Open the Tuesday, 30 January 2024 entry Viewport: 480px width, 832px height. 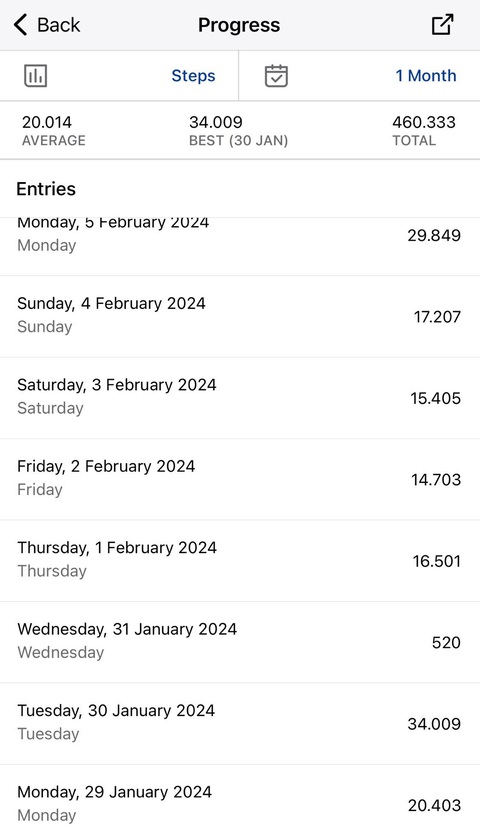(240, 724)
